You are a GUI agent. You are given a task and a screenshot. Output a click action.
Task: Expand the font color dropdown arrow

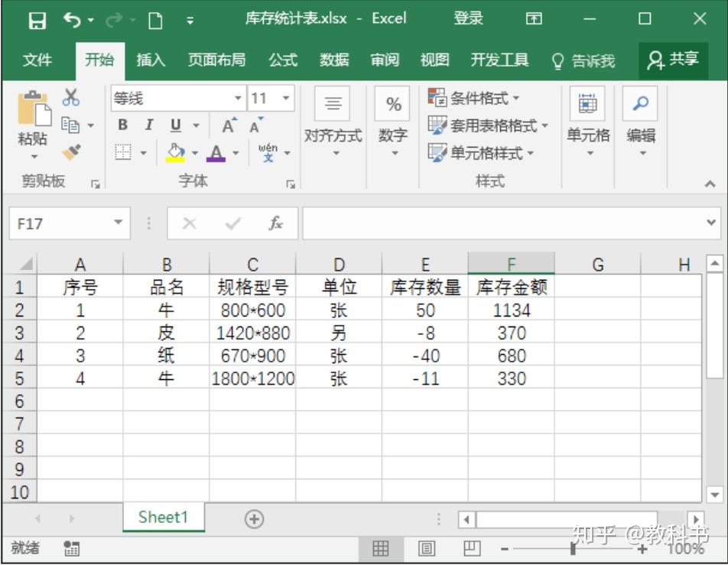pos(236,152)
